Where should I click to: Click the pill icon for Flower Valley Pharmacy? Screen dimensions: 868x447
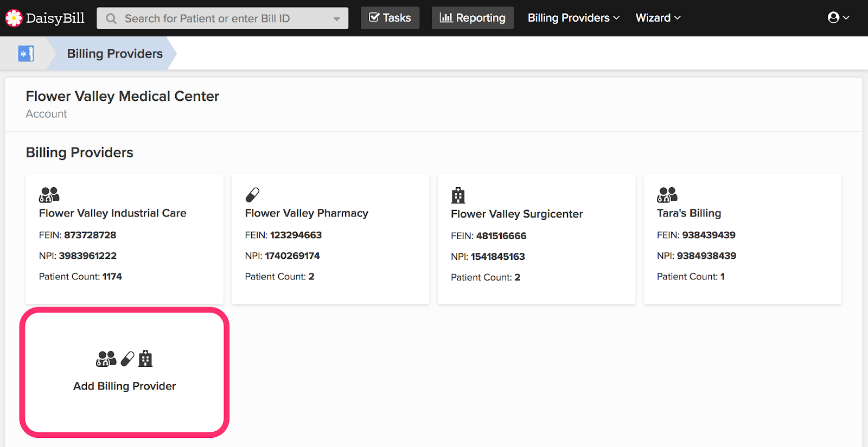point(252,195)
